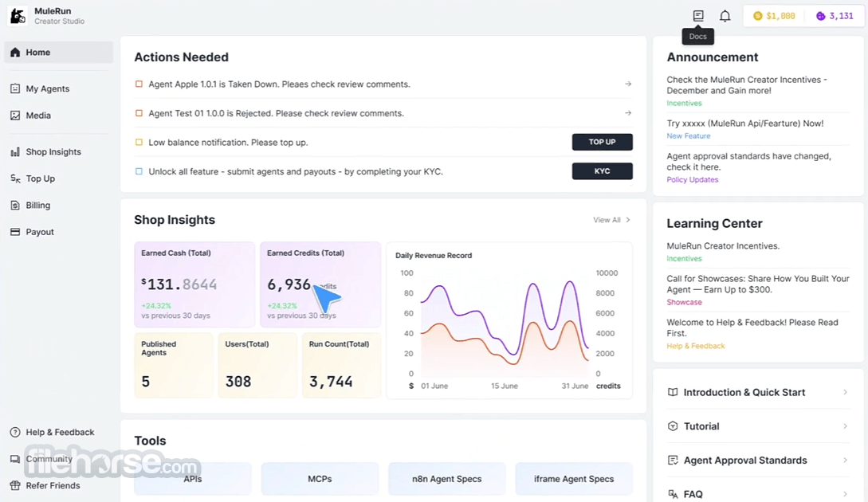Viewport: 868px width, 502px height.
Task: Open the Docs icon in header
Action: (698, 15)
